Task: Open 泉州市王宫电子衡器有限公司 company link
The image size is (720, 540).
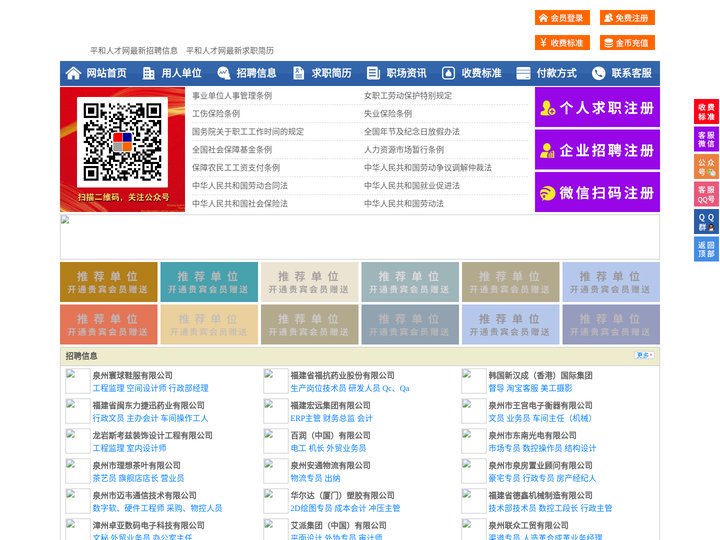Action: pos(540,405)
